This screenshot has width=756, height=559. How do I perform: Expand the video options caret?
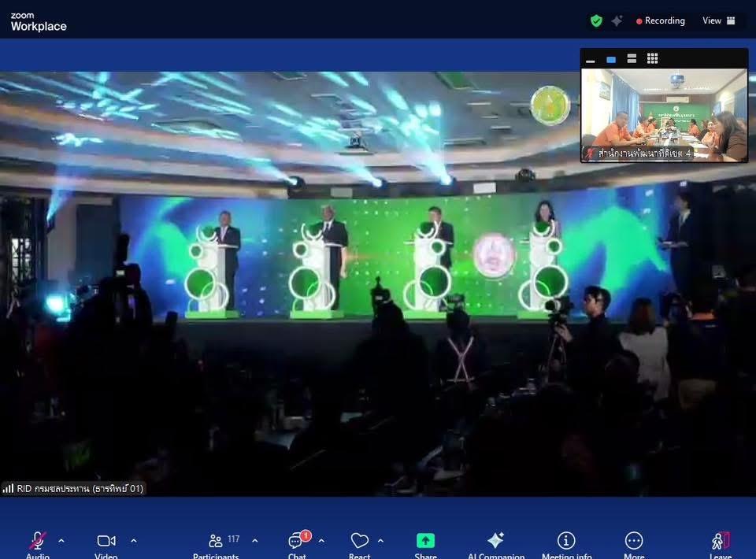133,541
